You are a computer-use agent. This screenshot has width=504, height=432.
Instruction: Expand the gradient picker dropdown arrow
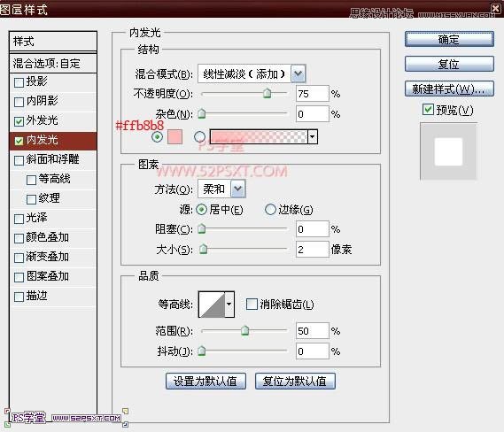click(312, 137)
